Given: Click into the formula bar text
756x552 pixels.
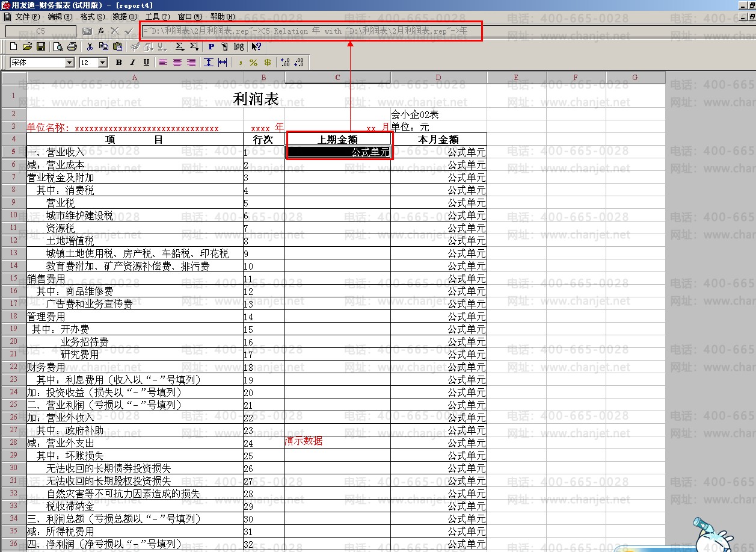Looking at the screenshot, I should click(310, 31).
